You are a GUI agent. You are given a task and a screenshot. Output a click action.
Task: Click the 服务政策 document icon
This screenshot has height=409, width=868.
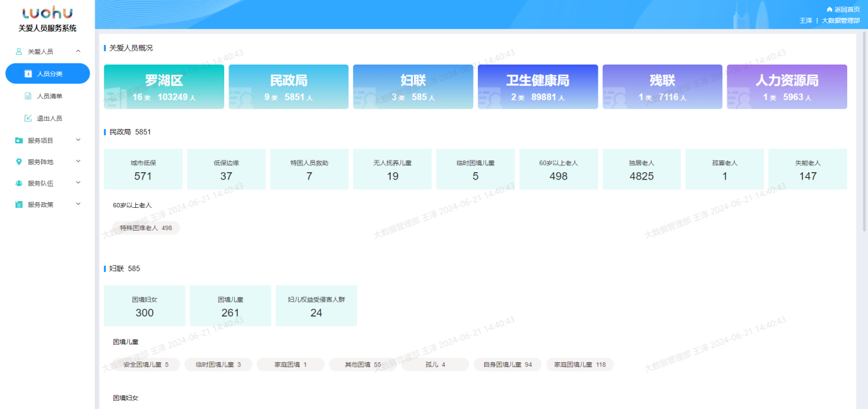click(19, 205)
